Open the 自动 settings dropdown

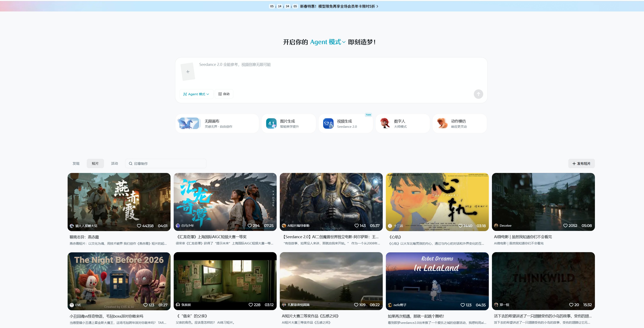[x=224, y=94]
